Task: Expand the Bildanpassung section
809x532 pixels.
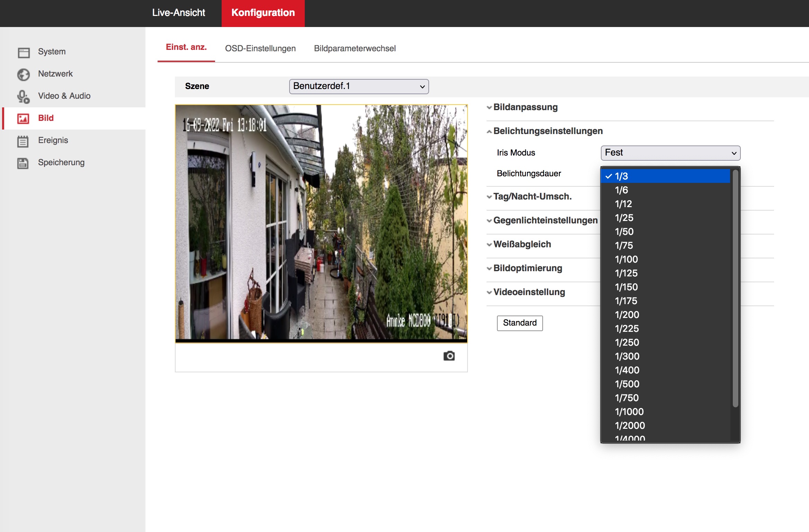Action: [x=525, y=107]
